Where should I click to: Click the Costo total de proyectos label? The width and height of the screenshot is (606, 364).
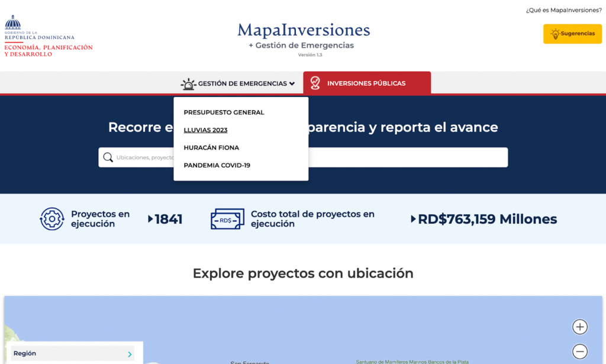(x=312, y=219)
